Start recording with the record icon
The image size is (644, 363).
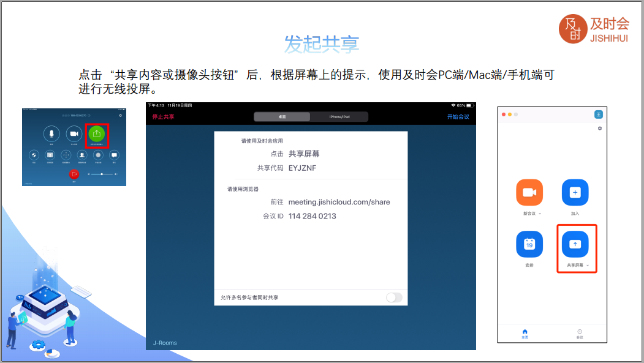98,155
